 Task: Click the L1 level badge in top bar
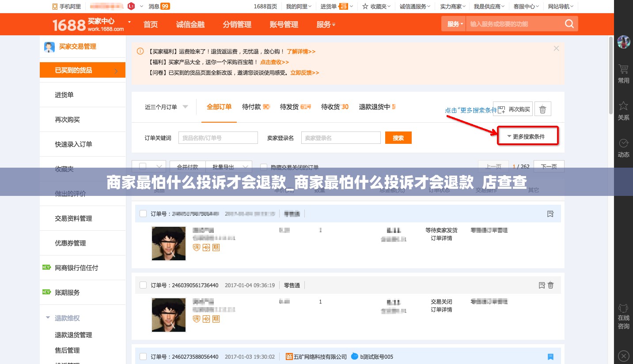pos(131,6)
